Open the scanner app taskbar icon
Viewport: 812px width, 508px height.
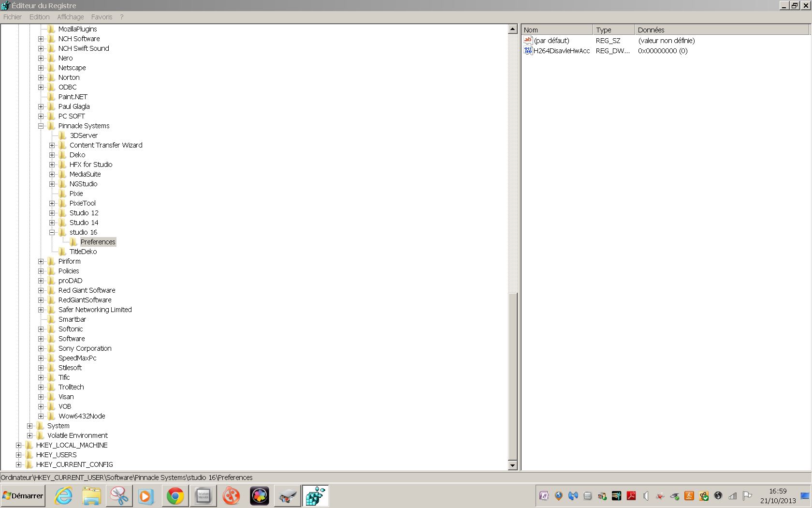pyautogui.click(x=288, y=496)
